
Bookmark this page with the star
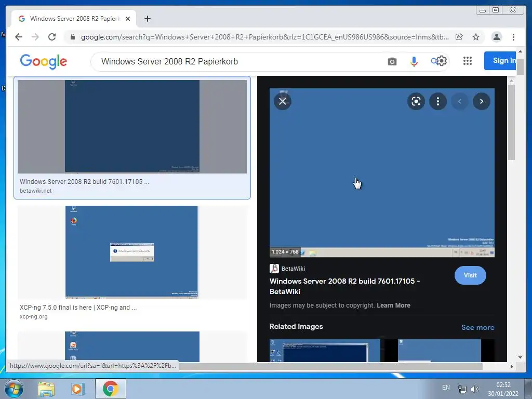coord(476,37)
